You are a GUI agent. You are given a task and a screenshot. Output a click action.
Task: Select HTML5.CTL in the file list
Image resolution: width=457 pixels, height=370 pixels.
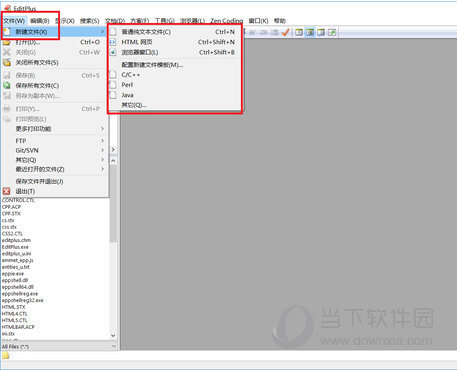point(15,320)
